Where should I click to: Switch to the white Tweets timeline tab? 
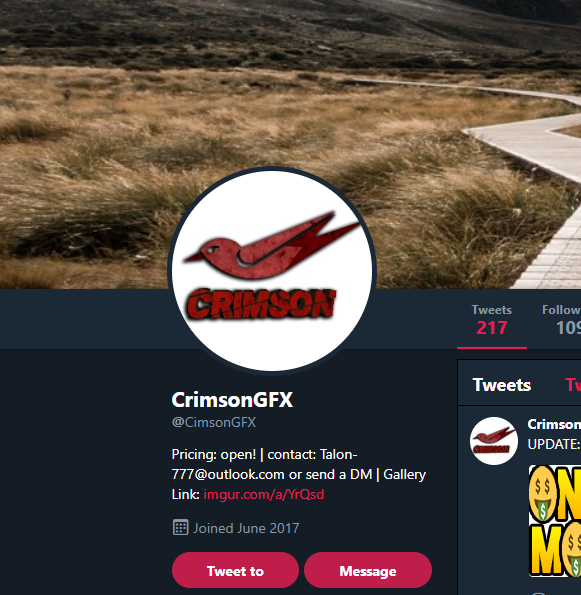[502, 385]
